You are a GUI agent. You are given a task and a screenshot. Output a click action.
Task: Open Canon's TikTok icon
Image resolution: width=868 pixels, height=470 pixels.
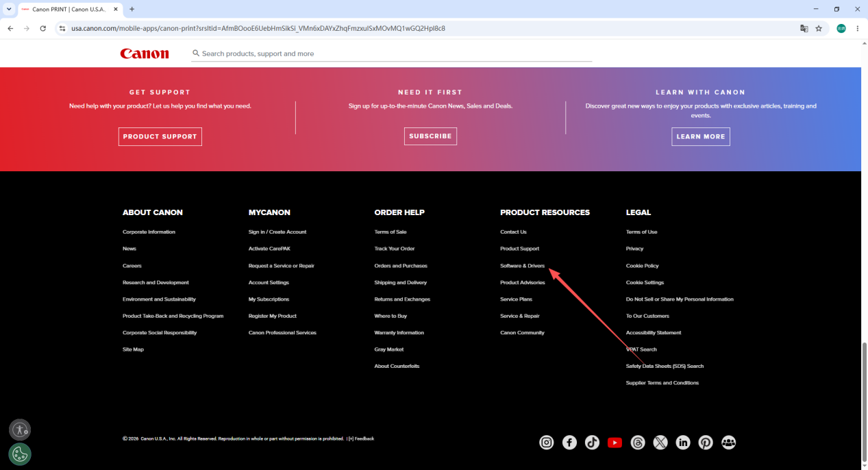[x=592, y=443]
